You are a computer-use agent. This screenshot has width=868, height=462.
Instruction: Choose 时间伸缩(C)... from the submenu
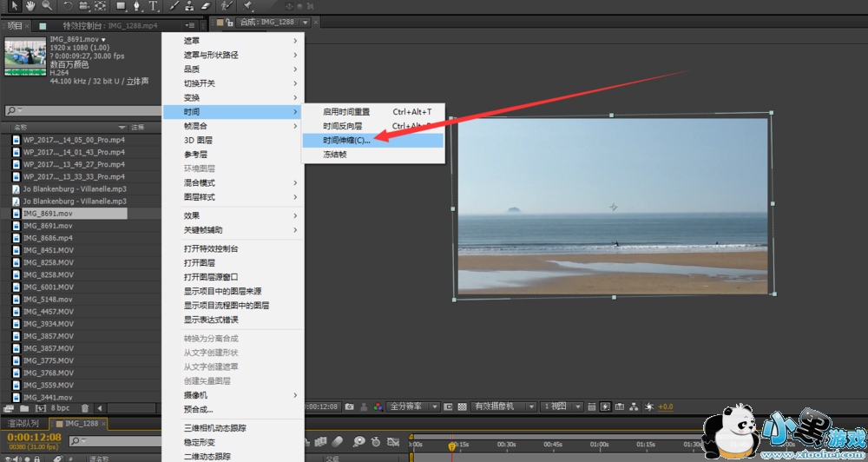(x=346, y=140)
